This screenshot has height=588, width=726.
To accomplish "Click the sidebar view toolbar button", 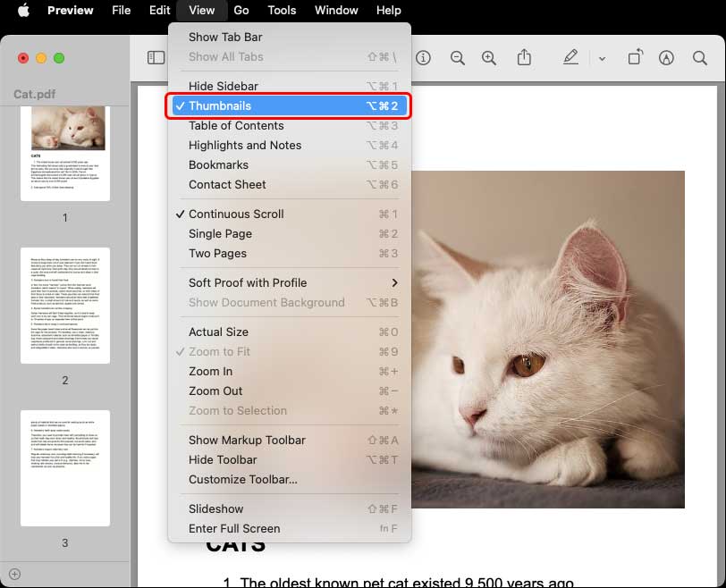I will click(156, 58).
